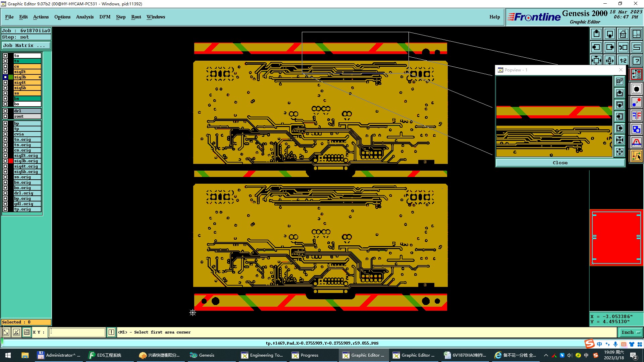Viewport: 644px width, 362px height.
Task: Toggle the 'sig2t' layer checkbox
Action: [5, 72]
